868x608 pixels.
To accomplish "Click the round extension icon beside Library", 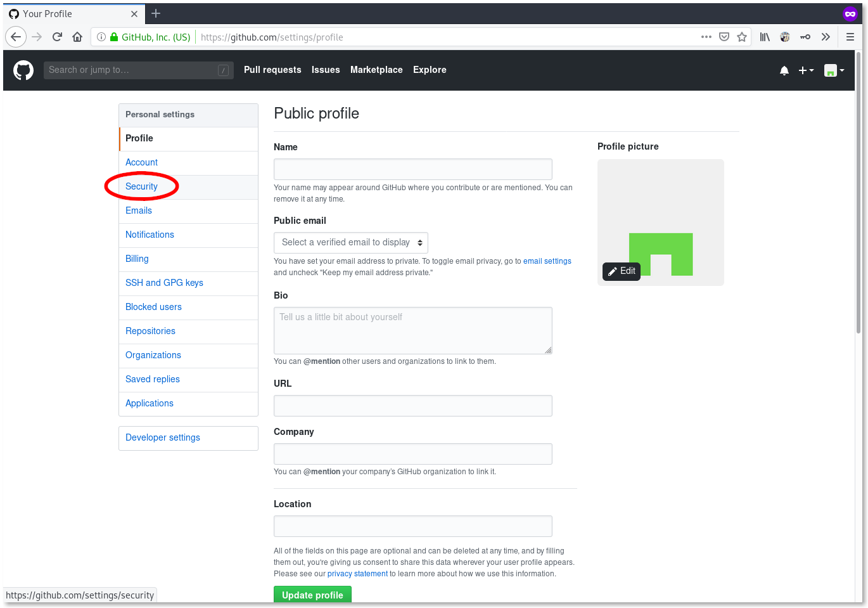I will coord(785,37).
